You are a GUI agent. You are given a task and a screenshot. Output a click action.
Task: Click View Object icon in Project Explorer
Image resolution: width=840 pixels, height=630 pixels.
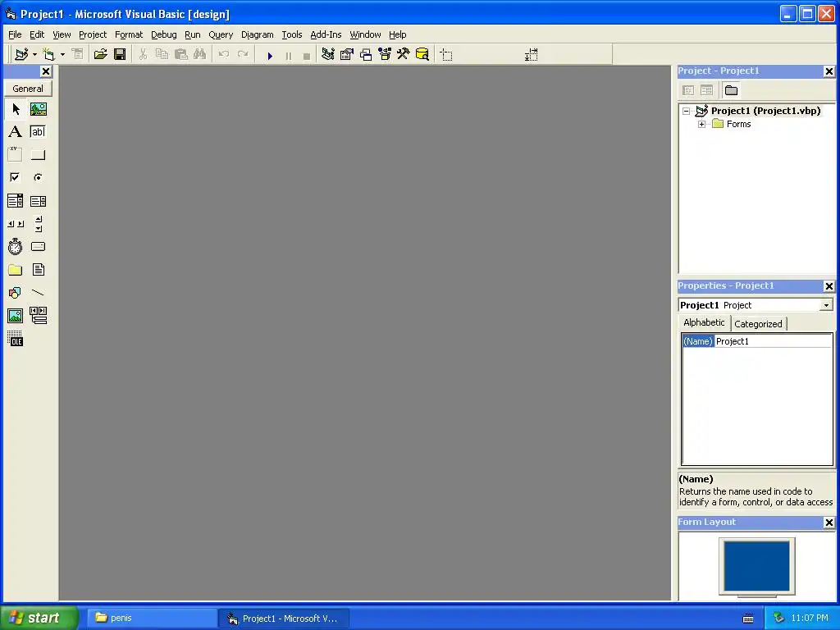point(706,90)
